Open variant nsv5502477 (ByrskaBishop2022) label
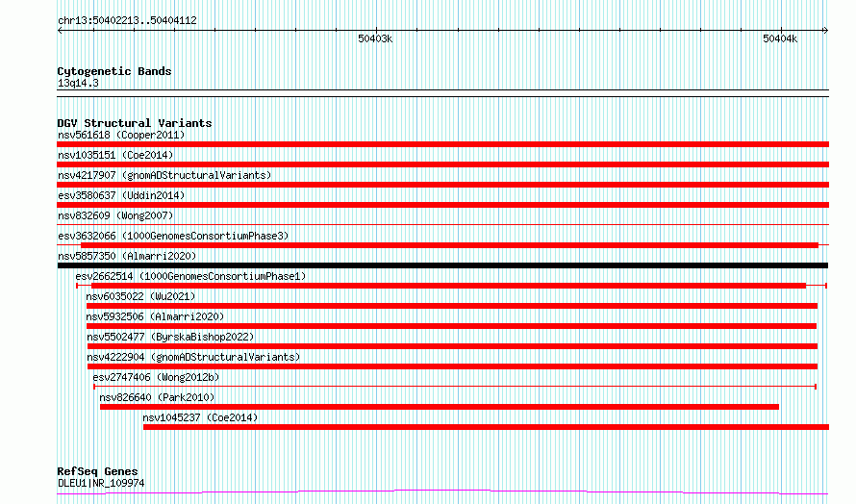856x504 pixels. coord(170,337)
